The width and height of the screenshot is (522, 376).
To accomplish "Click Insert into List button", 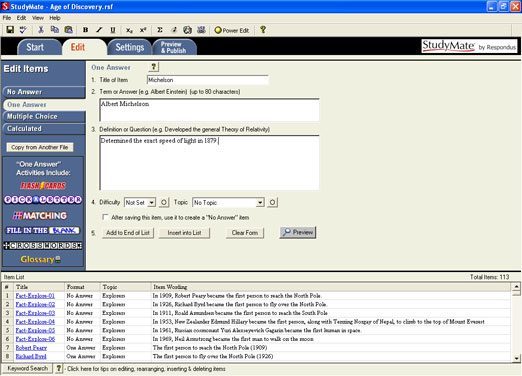I will click(184, 233).
